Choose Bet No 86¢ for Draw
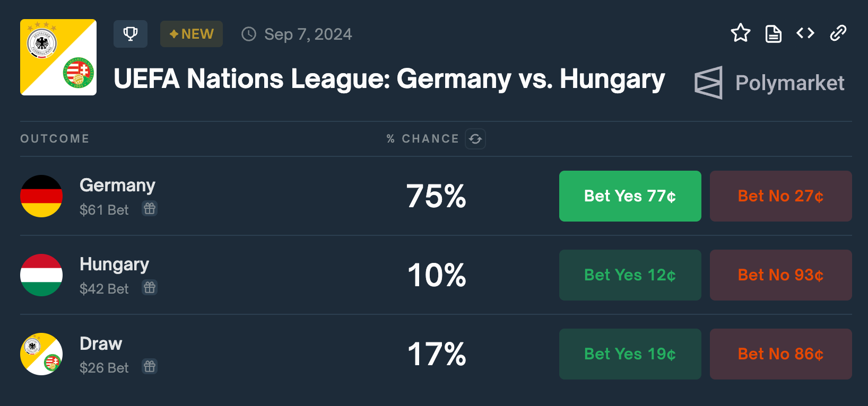The image size is (868, 406). [780, 354]
